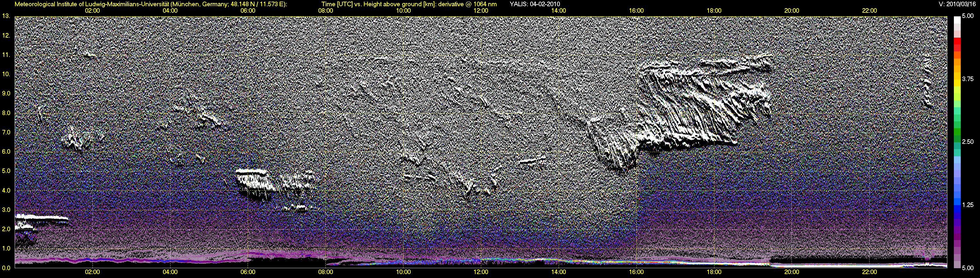Click the '10.' height axis label

[x=6, y=74]
